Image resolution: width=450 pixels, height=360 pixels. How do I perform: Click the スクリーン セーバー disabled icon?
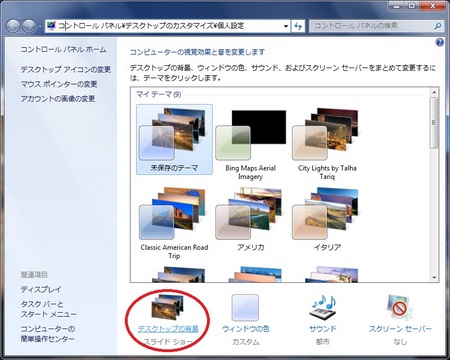[400, 307]
